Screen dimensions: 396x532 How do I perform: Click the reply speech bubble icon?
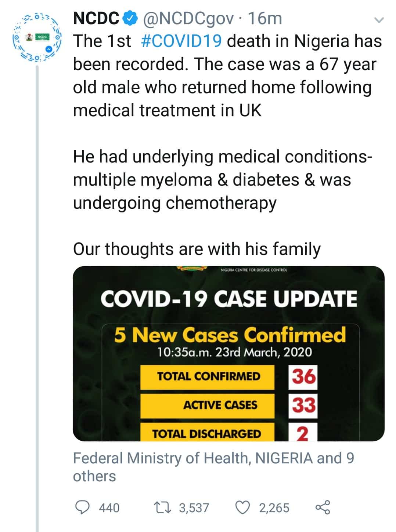tap(82, 507)
